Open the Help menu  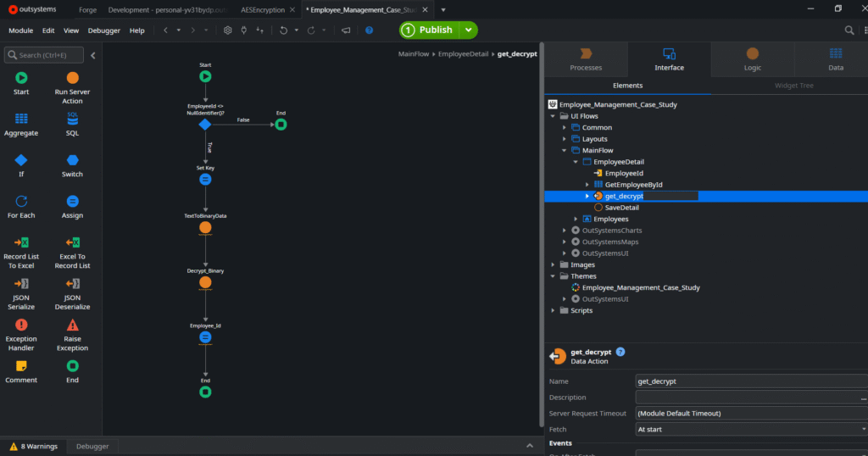click(x=136, y=31)
